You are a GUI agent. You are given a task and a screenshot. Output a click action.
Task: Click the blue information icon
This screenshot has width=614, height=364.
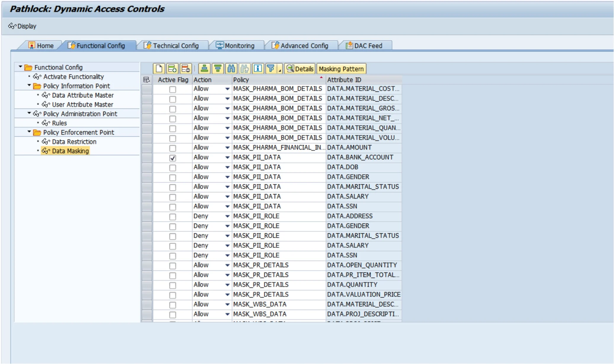(258, 69)
